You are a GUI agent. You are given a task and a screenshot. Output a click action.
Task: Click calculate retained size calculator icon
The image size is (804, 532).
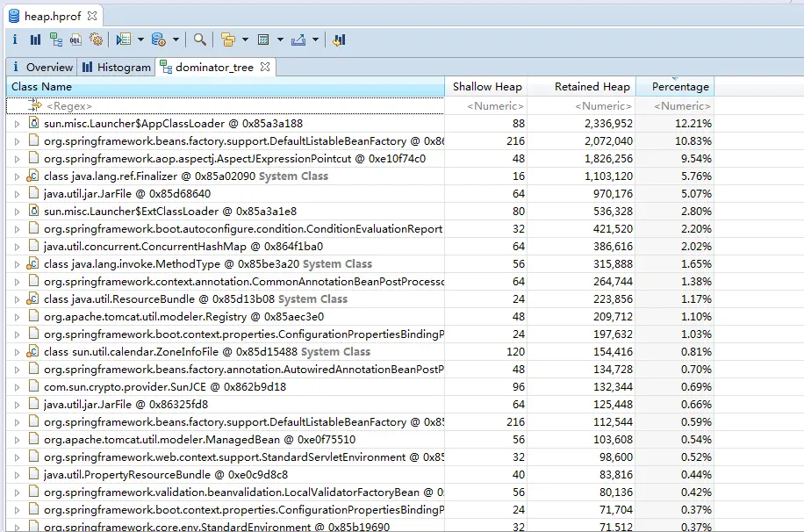tap(263, 40)
